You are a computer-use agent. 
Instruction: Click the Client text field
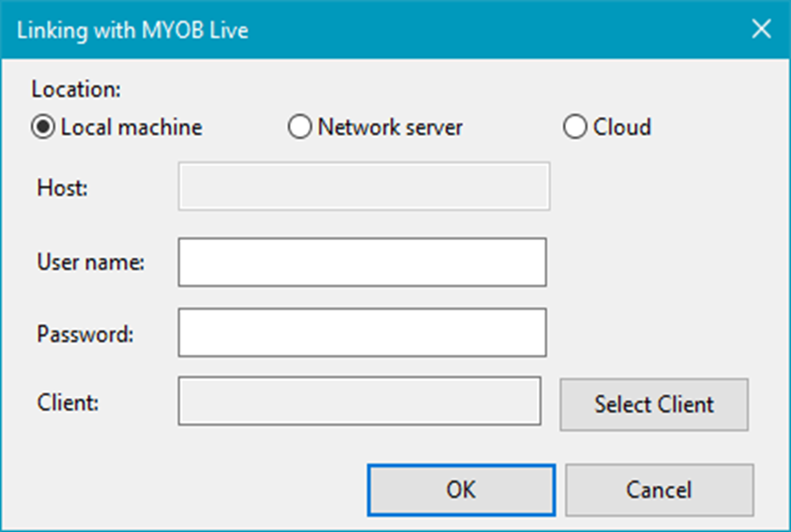coord(359,401)
